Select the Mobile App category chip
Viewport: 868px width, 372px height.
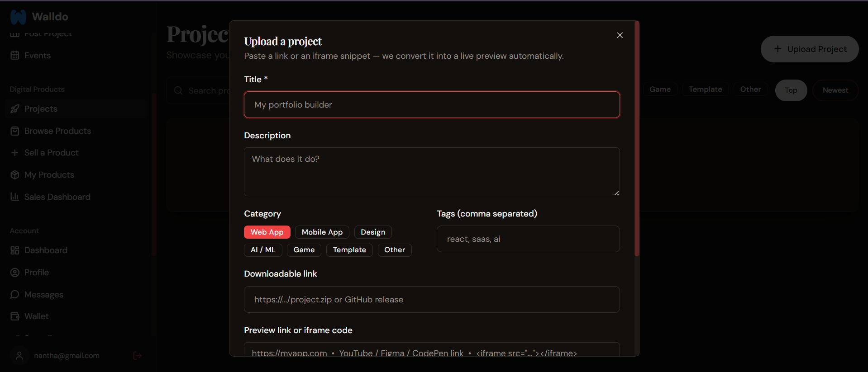point(322,232)
